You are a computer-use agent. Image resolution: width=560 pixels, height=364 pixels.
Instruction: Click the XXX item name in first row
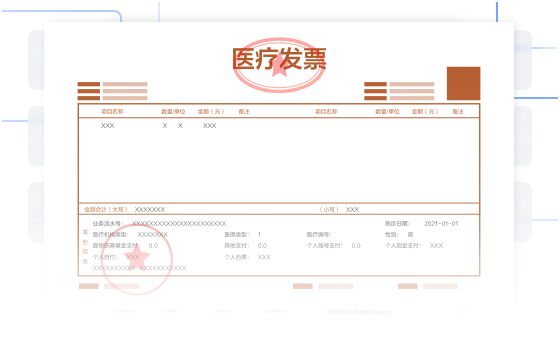click(108, 126)
